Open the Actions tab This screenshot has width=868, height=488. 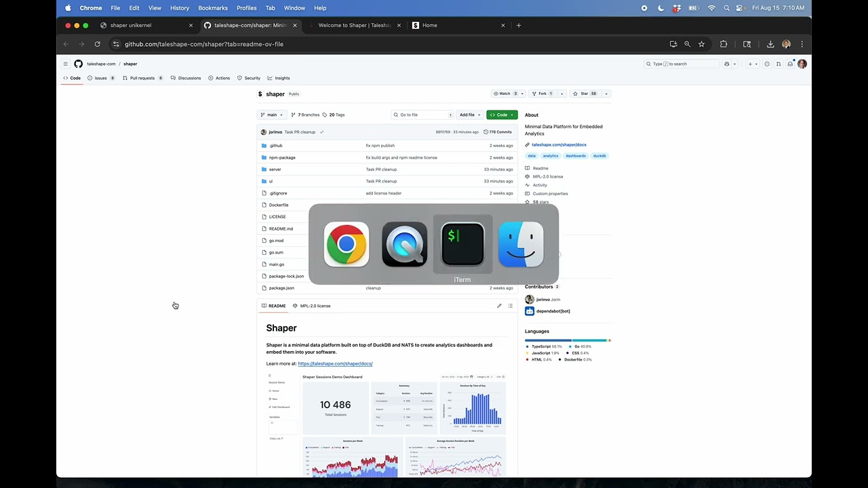pyautogui.click(x=219, y=78)
